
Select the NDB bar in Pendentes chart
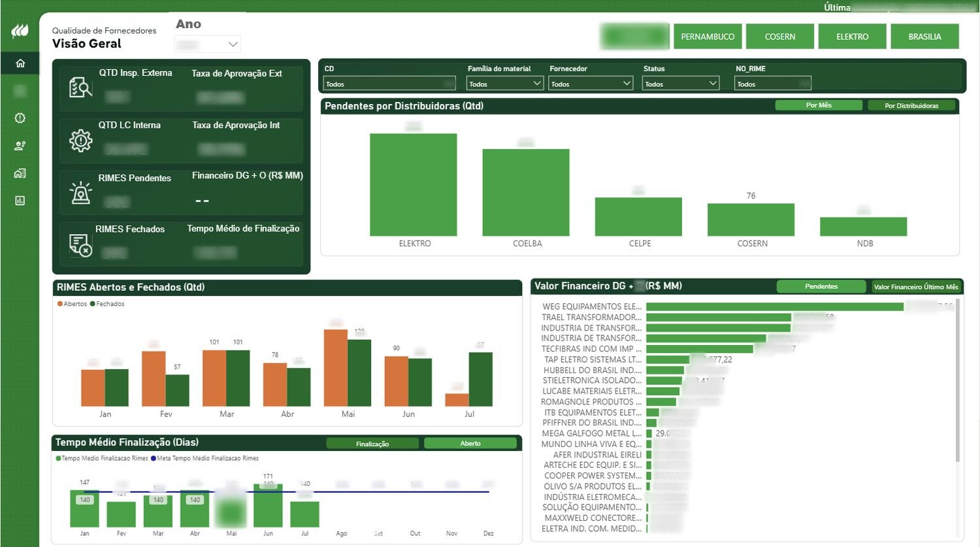click(864, 227)
